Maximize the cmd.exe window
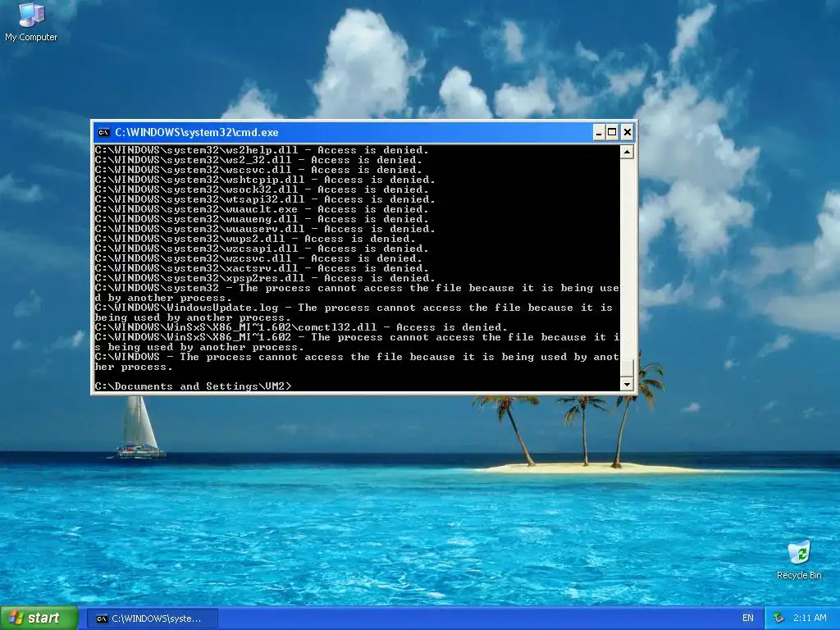Viewport: 840px width, 630px height. (x=612, y=132)
